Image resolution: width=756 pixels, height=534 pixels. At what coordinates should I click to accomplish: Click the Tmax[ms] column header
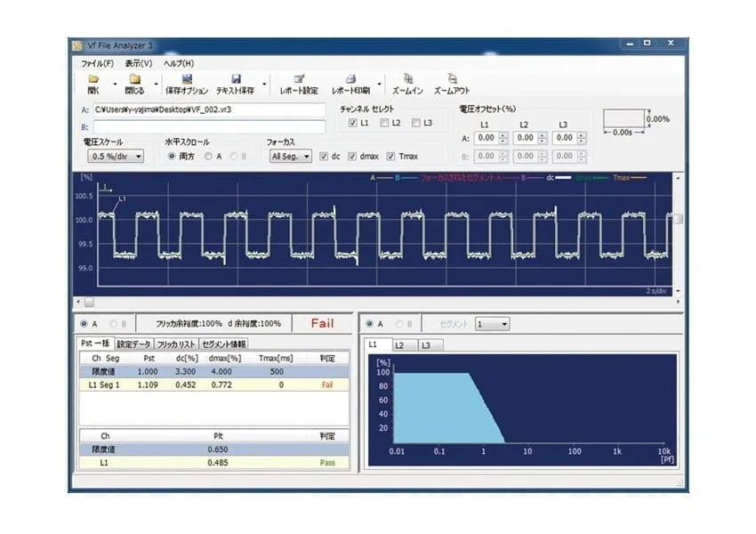click(x=276, y=359)
